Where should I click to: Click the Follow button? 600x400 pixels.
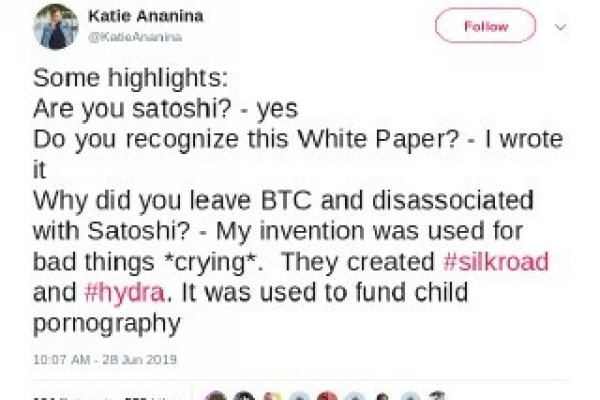(485, 27)
